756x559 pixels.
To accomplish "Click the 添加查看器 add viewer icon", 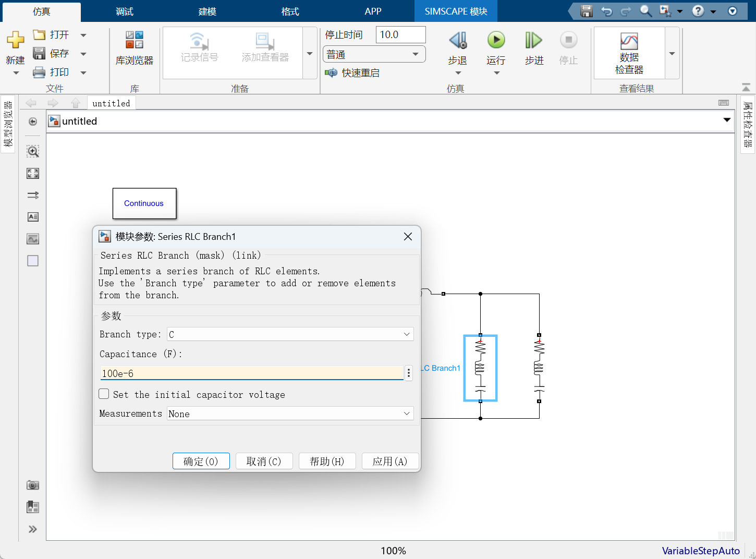I will tap(265, 41).
